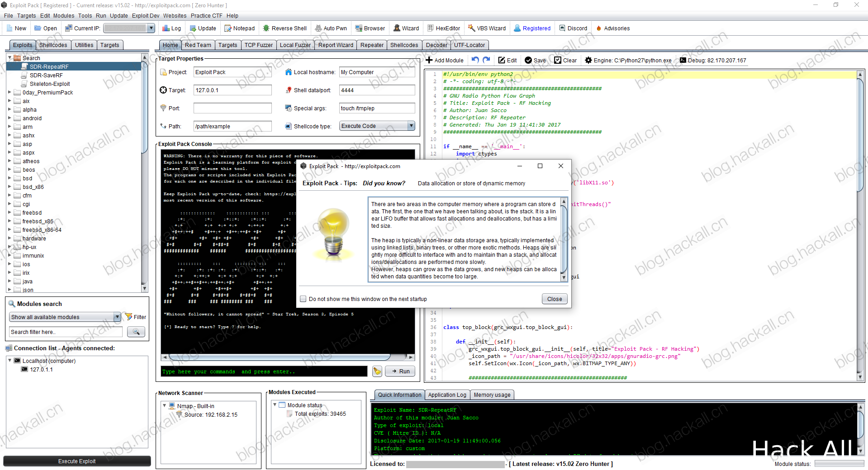Close the Tips dialog with Close button
This screenshot has width=868, height=470.
tap(555, 299)
